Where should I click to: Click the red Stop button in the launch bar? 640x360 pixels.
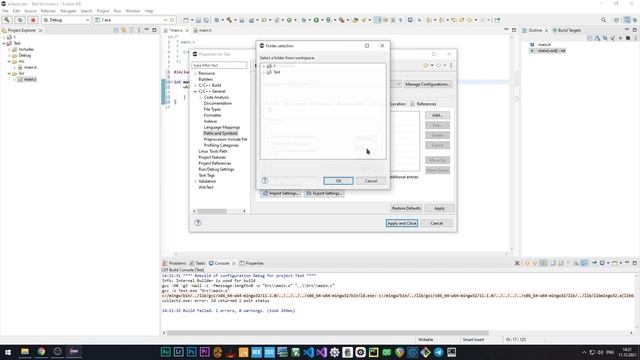[33, 20]
